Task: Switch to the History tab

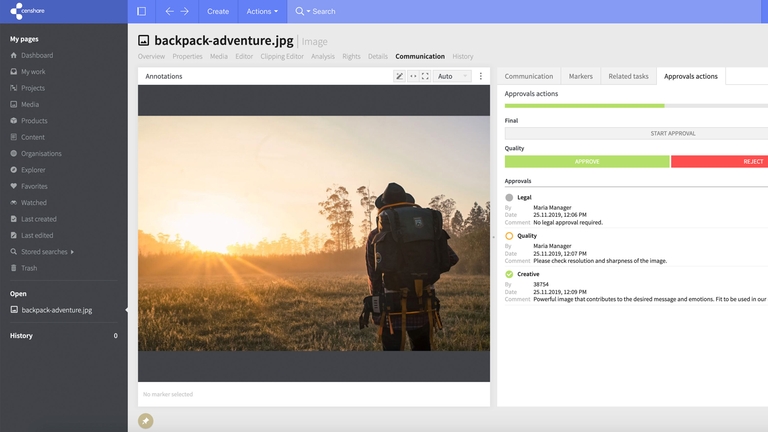Action: pyautogui.click(x=463, y=56)
